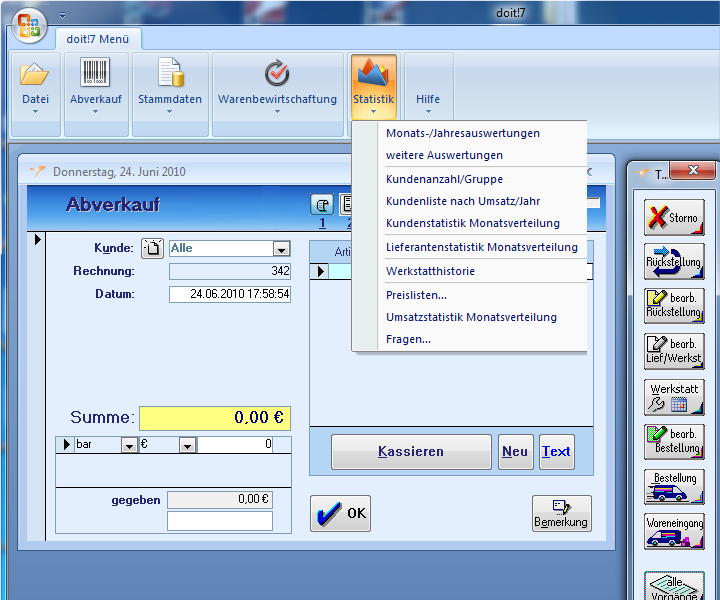Switch to the doit!7 Menü tab

pyautogui.click(x=98, y=39)
